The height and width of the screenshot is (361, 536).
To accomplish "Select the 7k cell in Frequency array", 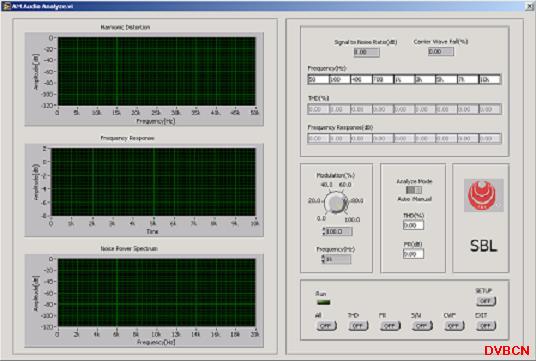I will [x=468, y=79].
